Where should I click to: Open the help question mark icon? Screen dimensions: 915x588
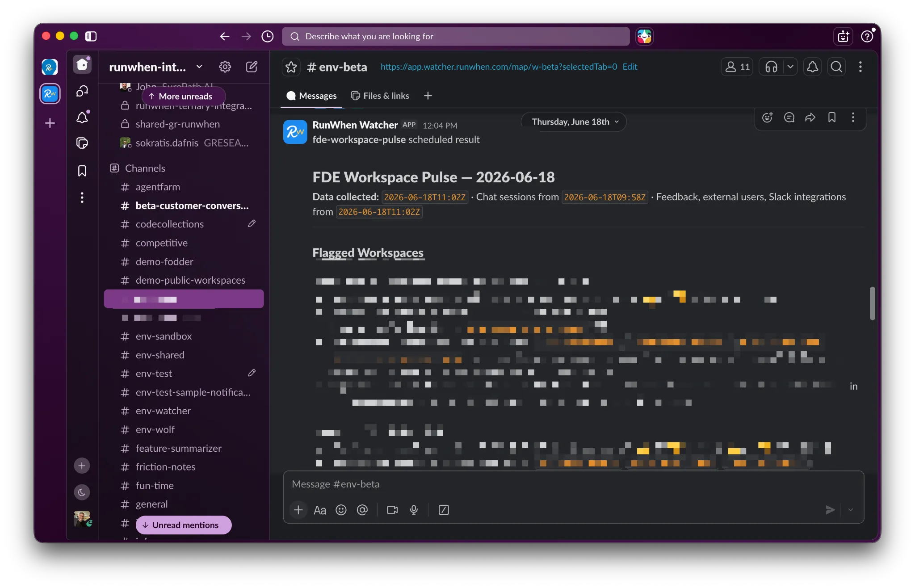[867, 36]
